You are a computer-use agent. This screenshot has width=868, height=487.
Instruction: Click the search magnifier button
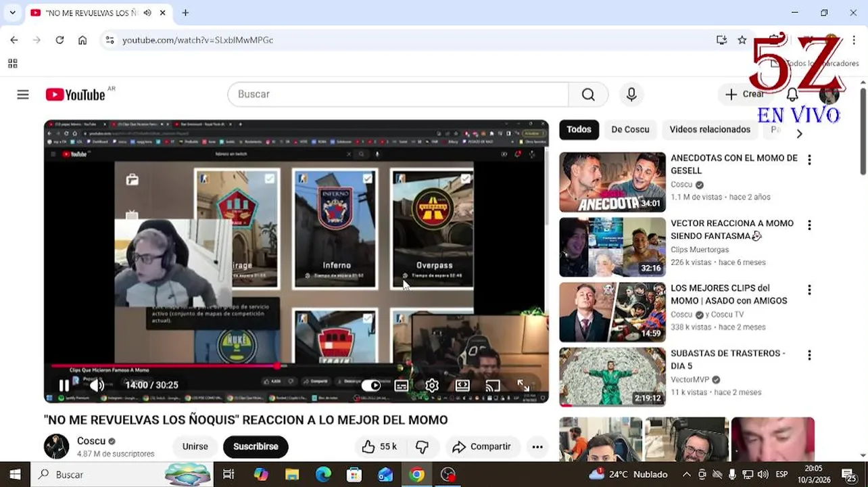tap(588, 95)
